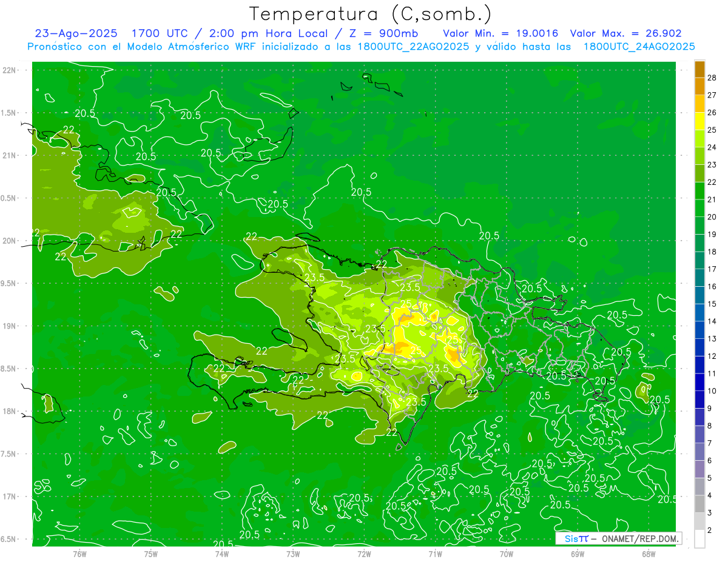This screenshot has width=728, height=562.
Task: Click forecast end time "1800UTC_24AGO2025"
Action: pos(639,47)
